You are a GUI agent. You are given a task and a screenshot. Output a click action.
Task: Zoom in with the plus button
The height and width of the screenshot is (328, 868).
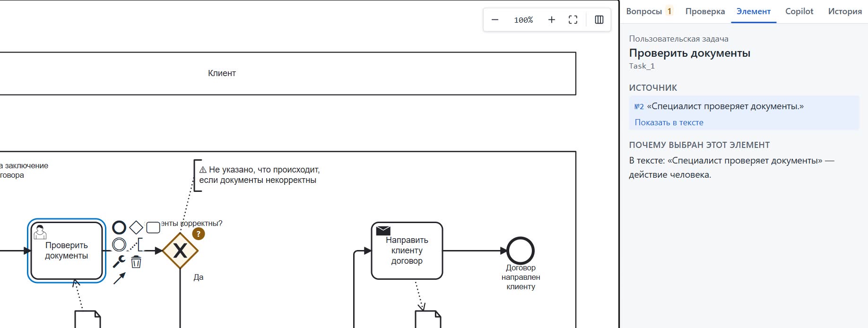(551, 20)
